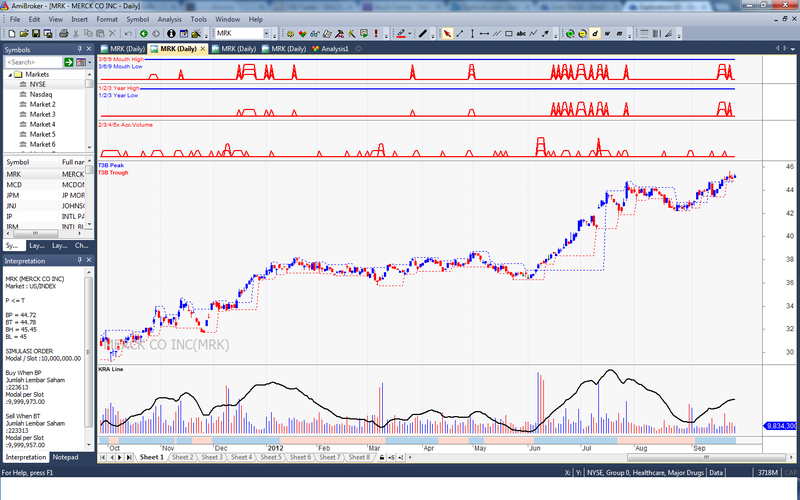Collapse the Markets tree folder

click(x=10, y=74)
